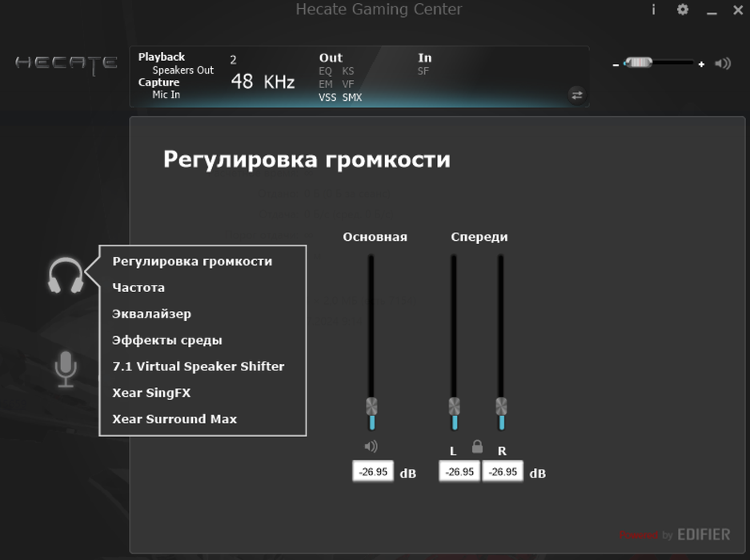Click the Speakers Out playback label
Viewport: 750px width, 560px height.
(x=183, y=70)
